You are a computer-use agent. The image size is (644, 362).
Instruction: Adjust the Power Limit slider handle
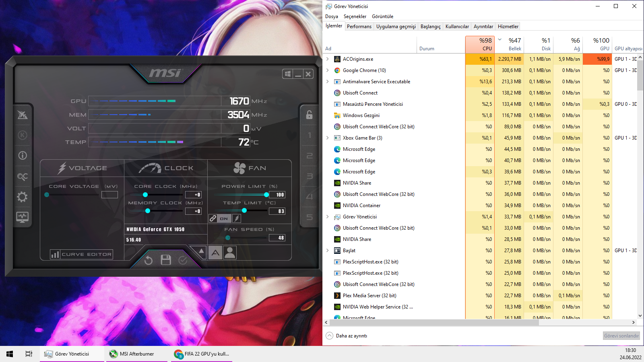266,195
